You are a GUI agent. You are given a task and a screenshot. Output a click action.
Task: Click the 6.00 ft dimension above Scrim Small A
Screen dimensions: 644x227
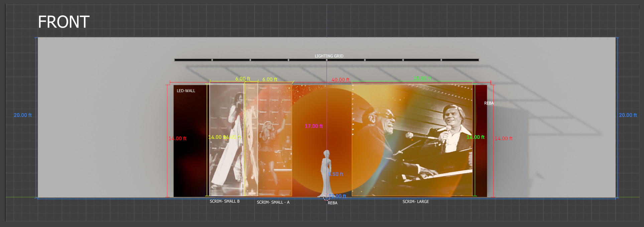[x=270, y=79]
